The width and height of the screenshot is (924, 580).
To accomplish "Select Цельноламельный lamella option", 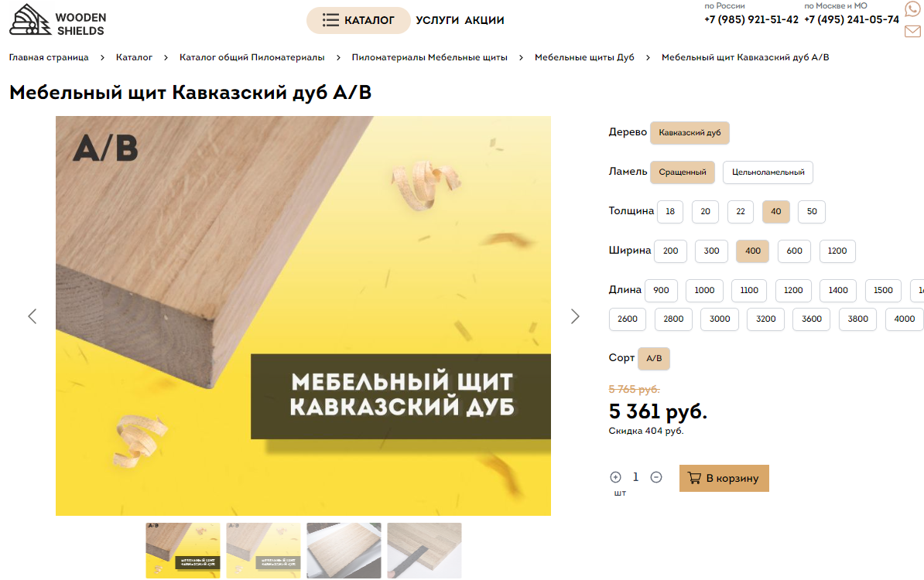I will (x=768, y=172).
